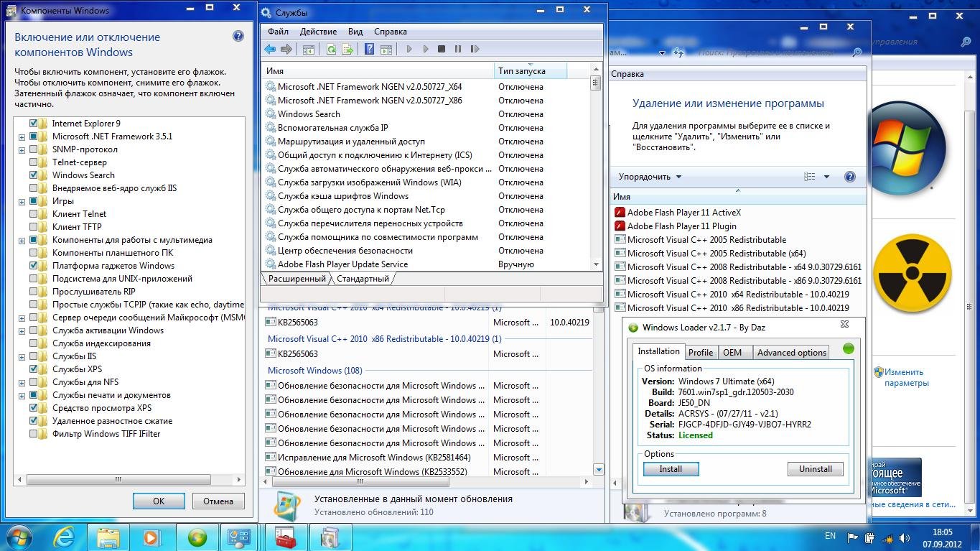Open Windows Explorer from taskbar

[108, 537]
